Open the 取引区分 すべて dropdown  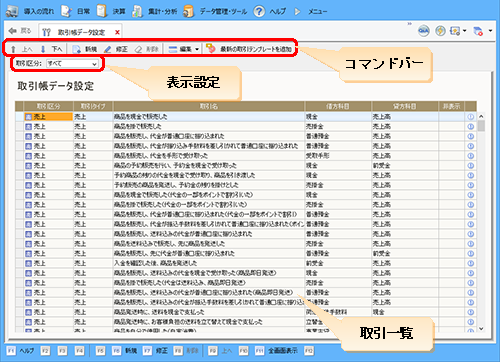click(72, 63)
